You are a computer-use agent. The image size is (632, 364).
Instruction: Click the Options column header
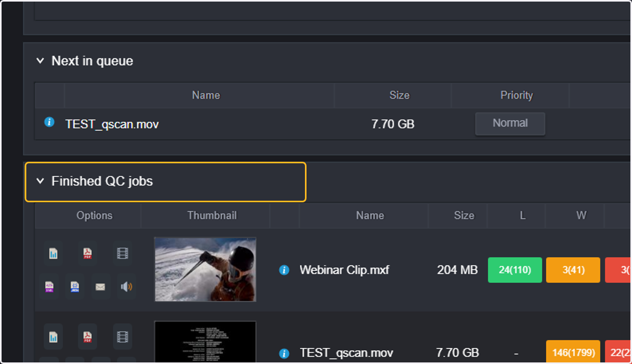tap(94, 215)
